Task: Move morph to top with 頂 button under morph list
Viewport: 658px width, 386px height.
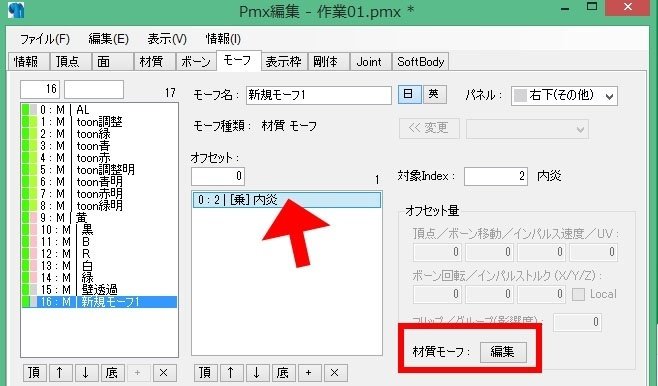Action: [34, 373]
